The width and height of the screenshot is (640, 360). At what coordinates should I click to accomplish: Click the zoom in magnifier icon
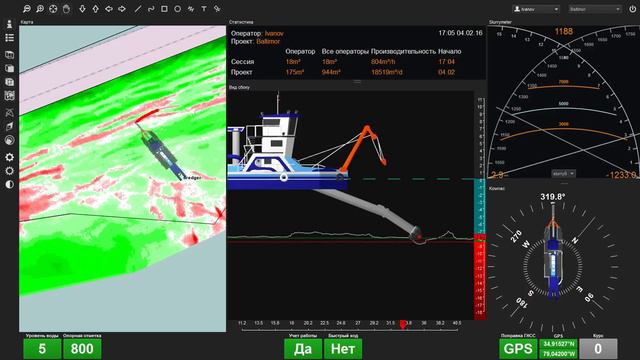[40, 9]
